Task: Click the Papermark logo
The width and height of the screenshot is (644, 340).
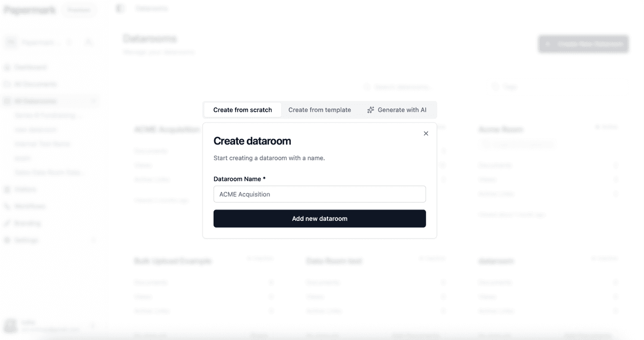Action: [30, 9]
